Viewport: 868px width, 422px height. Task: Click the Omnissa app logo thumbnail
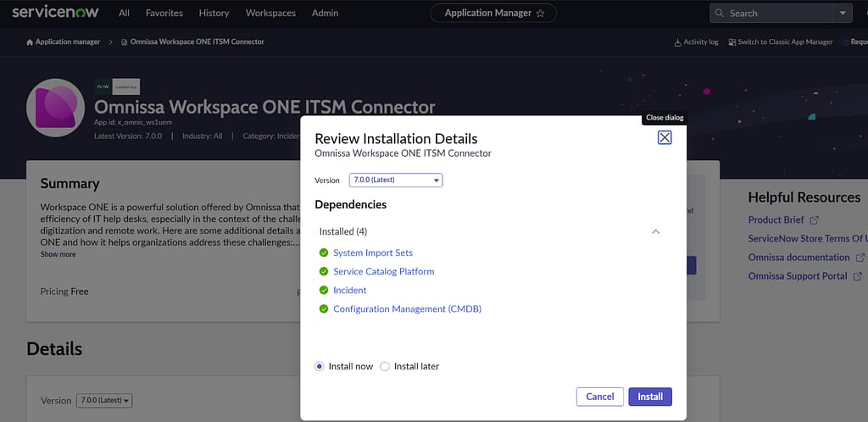click(55, 108)
